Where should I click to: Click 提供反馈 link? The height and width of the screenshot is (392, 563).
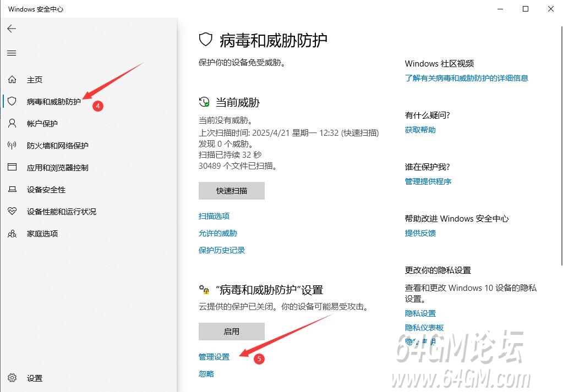(x=420, y=233)
